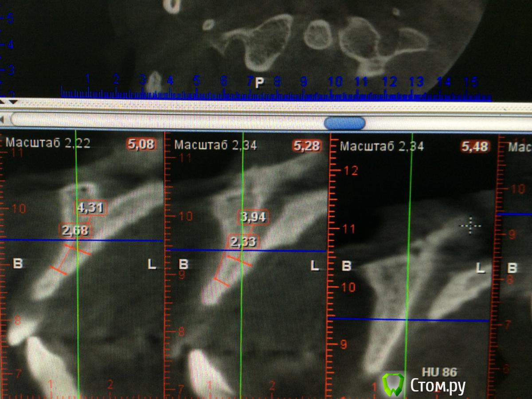The height and width of the screenshot is (399, 532).
Task: Click the splitter collapse arrows above scrollbar
Action: [8, 102]
